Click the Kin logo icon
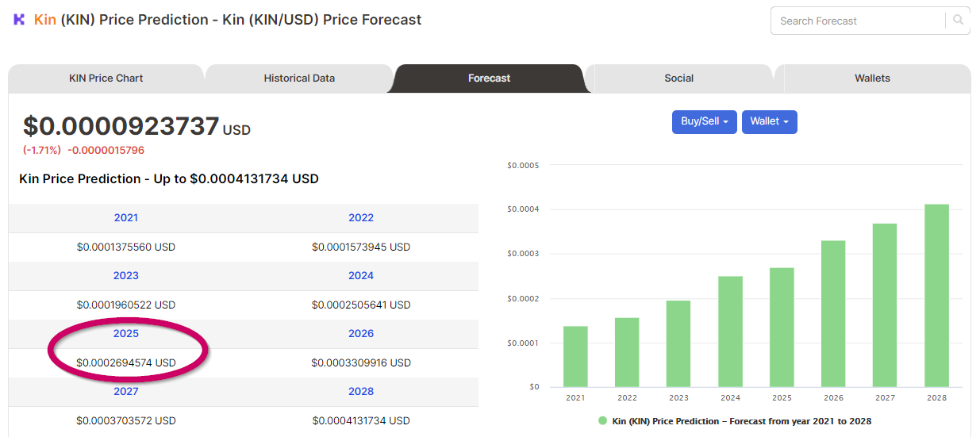Viewport: 980px width, 437px height. pos(19,19)
